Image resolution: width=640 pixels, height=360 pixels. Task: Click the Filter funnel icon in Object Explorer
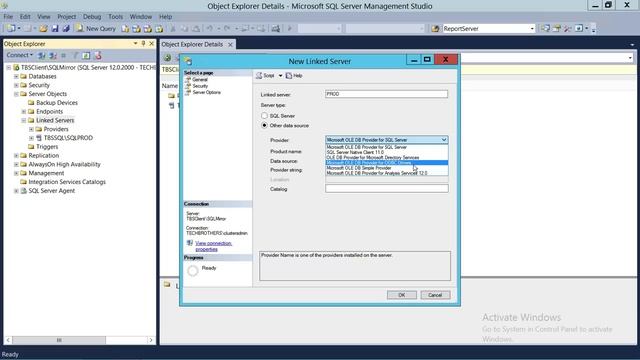click(x=75, y=56)
